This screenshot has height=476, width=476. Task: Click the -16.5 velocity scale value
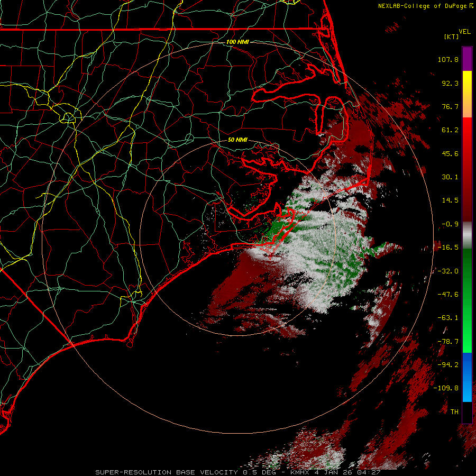[448, 248]
